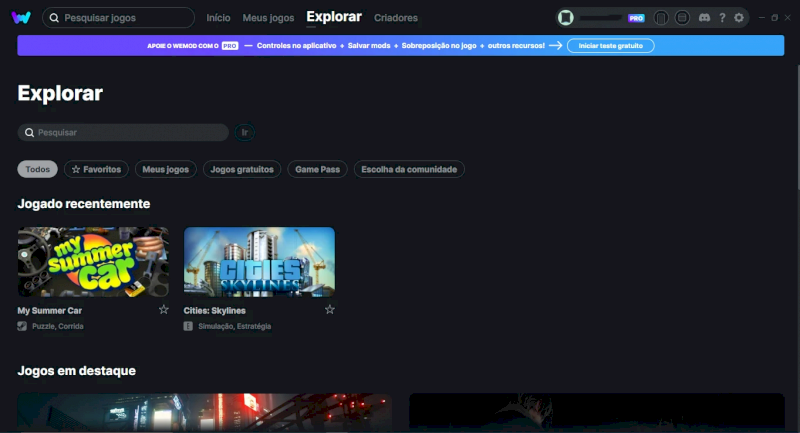Click the PRO badge in the promo banner
Image resolution: width=800 pixels, height=433 pixels.
tap(230, 46)
